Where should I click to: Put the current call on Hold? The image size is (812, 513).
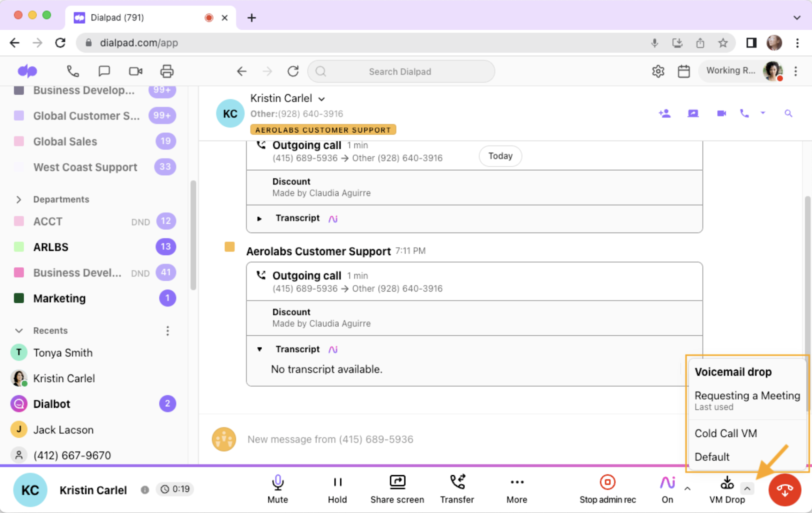click(x=337, y=489)
